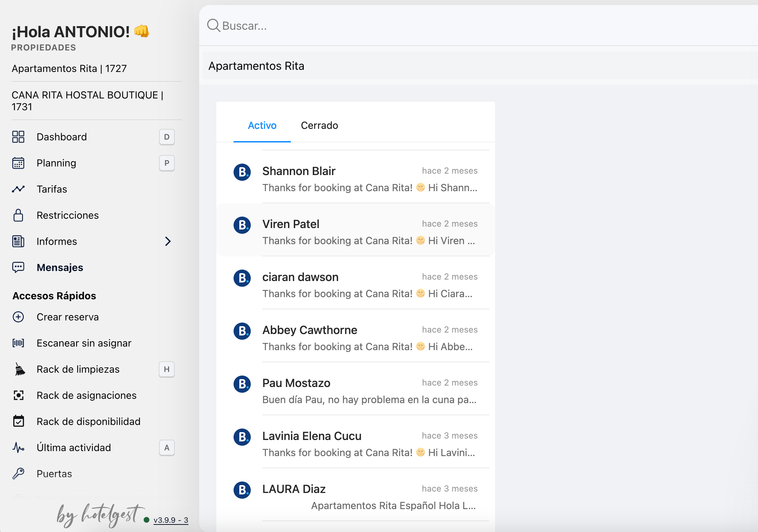Switch to the Cerrado tab
This screenshot has width=758, height=532.
coord(320,125)
